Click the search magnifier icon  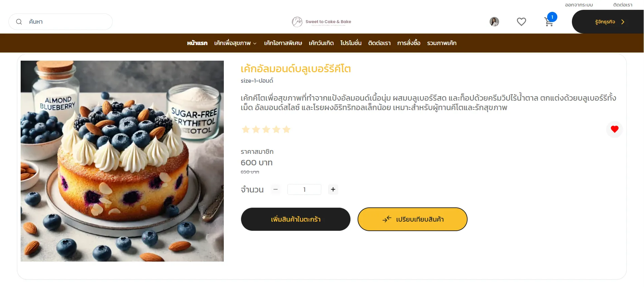19,22
